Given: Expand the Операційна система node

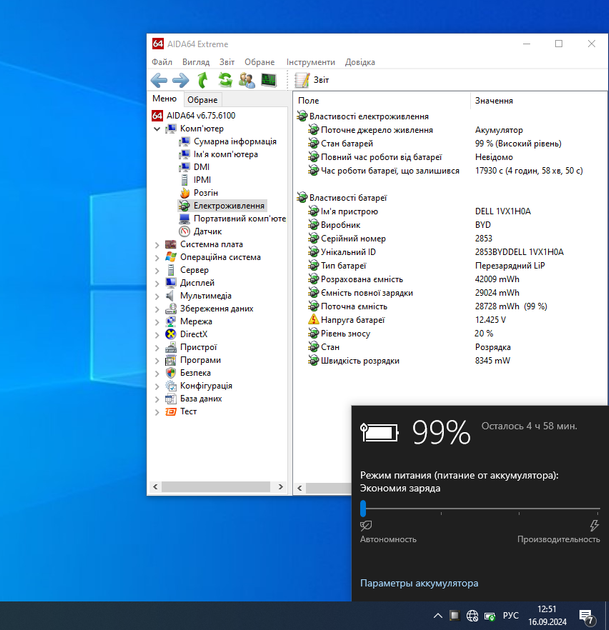Looking at the screenshot, I should 157,258.
